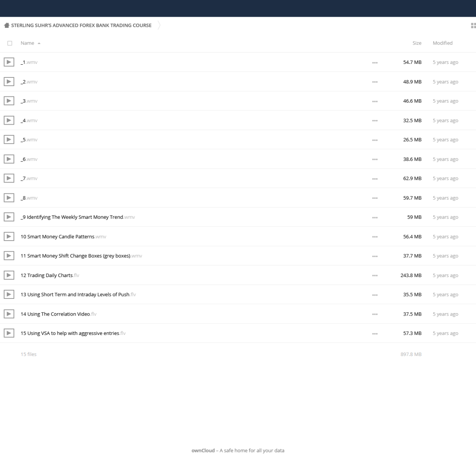The image size is (476, 462).
Task: Click the 15 files summary text
Action: pos(29,354)
